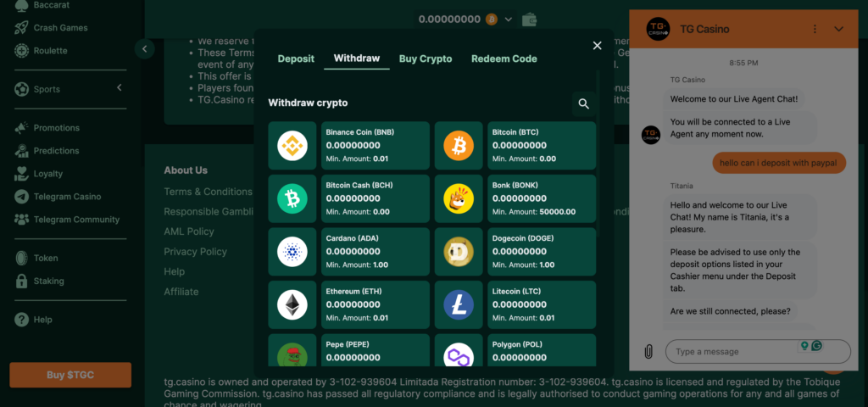Select Litecoin (LTC) coin icon

pos(459,305)
